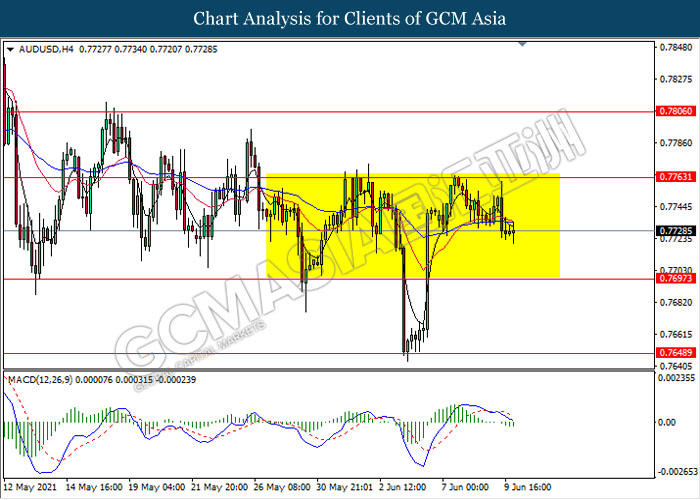Click the 2 Jun 12:00 time label

[403, 487]
